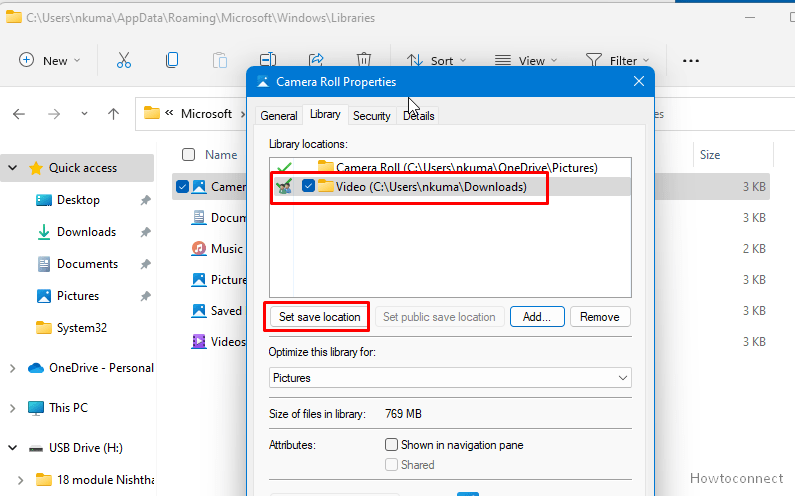Viewport: 795px width, 496px height.
Task: Select the Music library icon
Action: point(199,249)
